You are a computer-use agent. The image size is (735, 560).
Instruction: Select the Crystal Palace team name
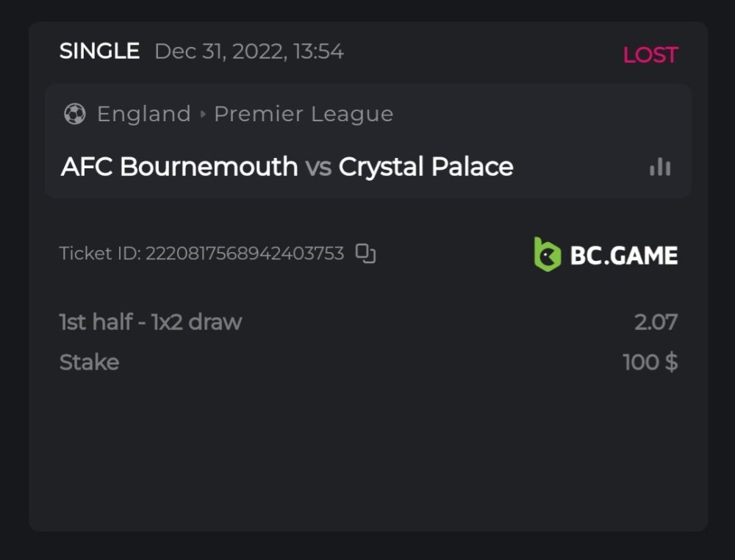(426, 167)
